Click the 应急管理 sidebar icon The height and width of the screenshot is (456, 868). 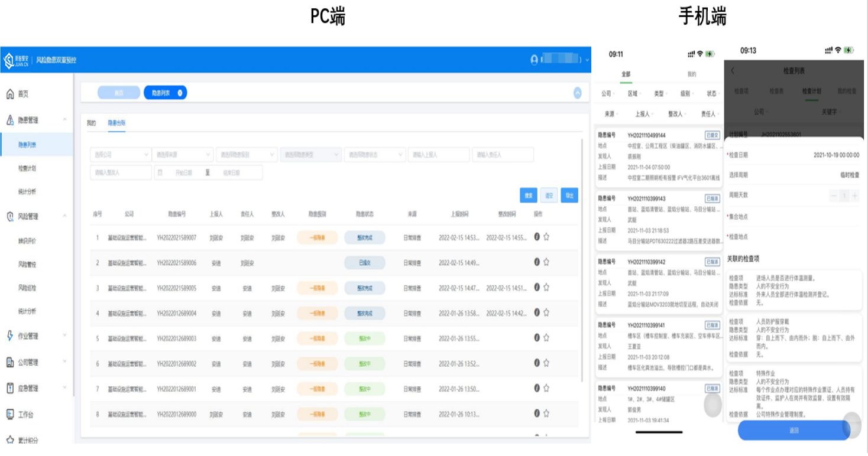[9, 388]
